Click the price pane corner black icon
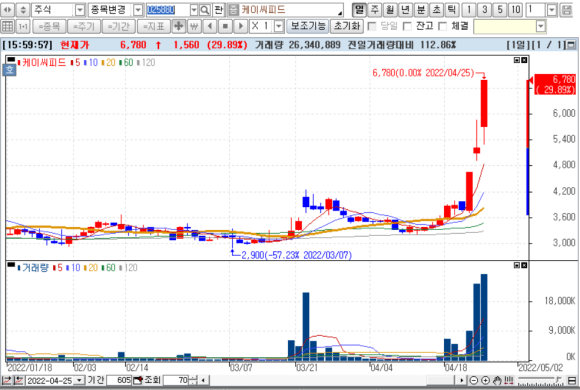The image size is (580, 390). click(11, 59)
